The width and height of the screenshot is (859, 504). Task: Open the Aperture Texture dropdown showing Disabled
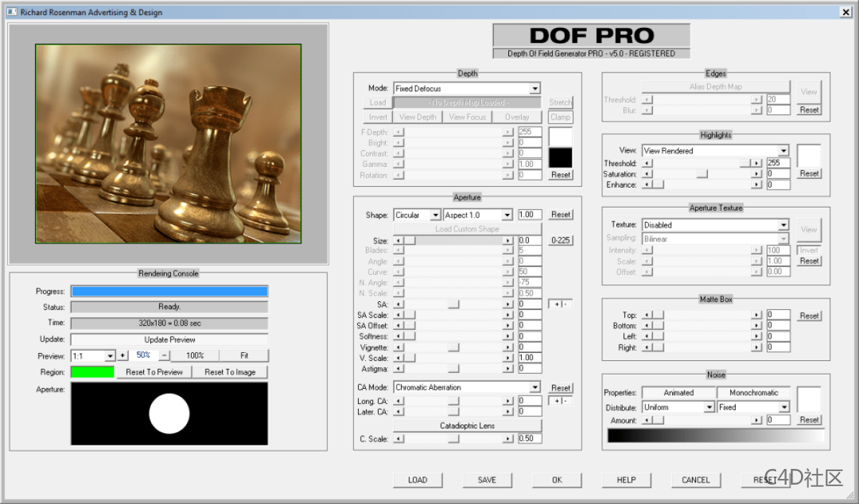[x=714, y=225]
